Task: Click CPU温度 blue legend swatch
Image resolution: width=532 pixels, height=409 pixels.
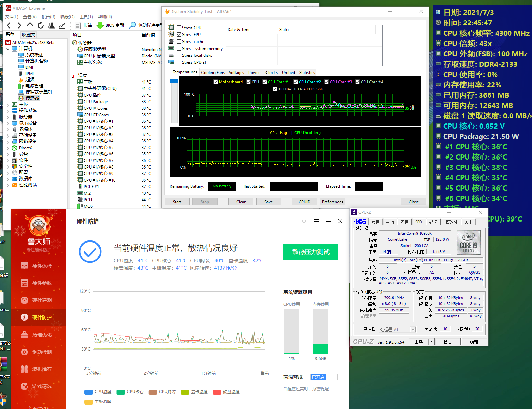Action: [88, 392]
